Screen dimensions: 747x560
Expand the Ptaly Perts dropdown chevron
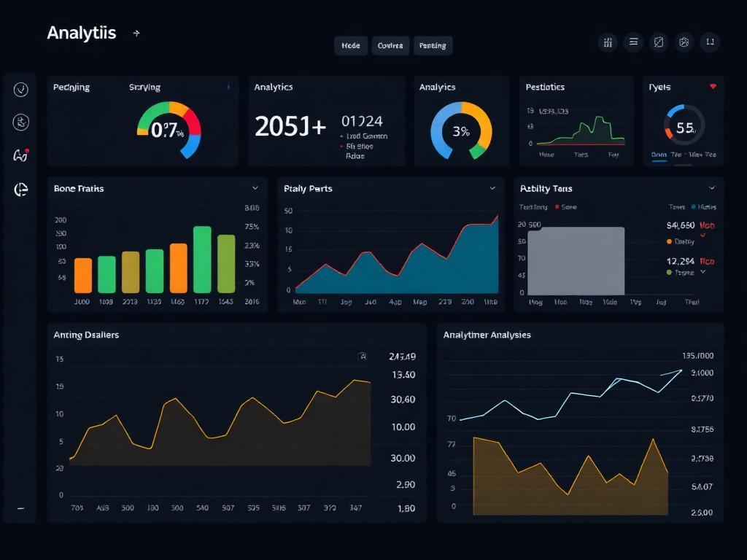coord(492,188)
